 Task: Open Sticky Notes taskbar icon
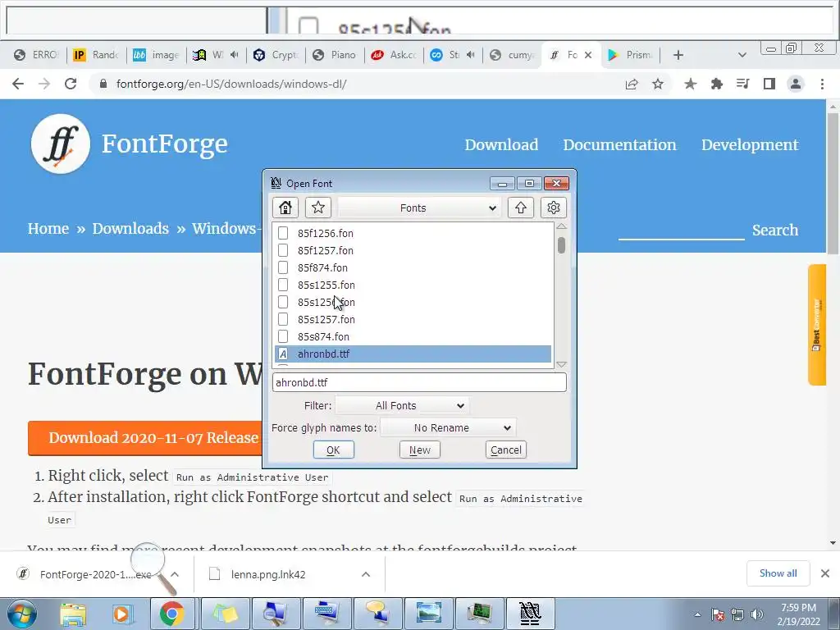225,614
